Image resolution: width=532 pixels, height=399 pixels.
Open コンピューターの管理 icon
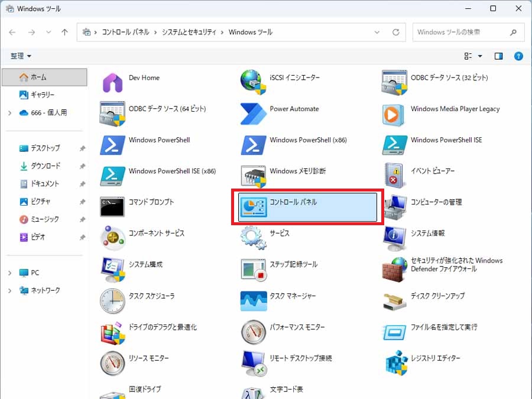[394, 207]
